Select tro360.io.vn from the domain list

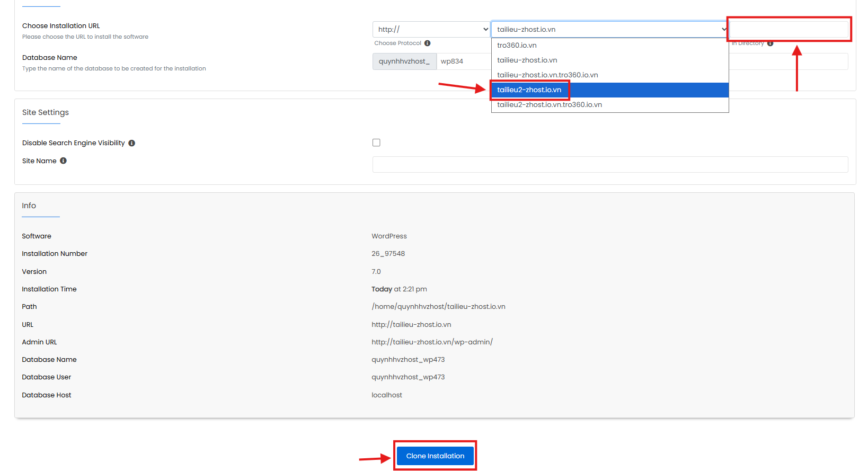610,45
